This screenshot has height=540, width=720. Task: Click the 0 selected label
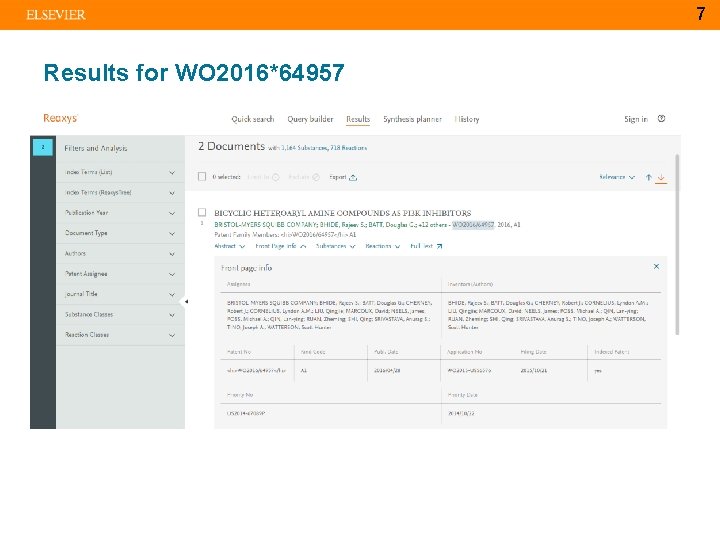coord(226,177)
